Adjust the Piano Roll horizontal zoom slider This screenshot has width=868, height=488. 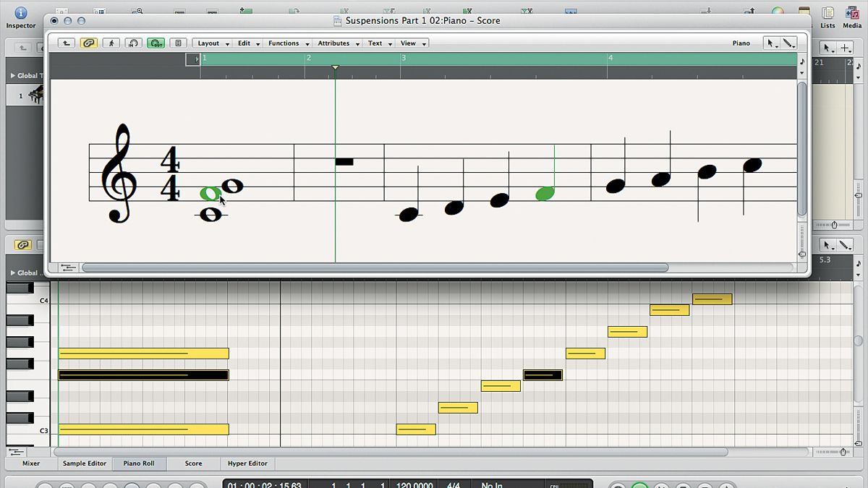click(841, 452)
